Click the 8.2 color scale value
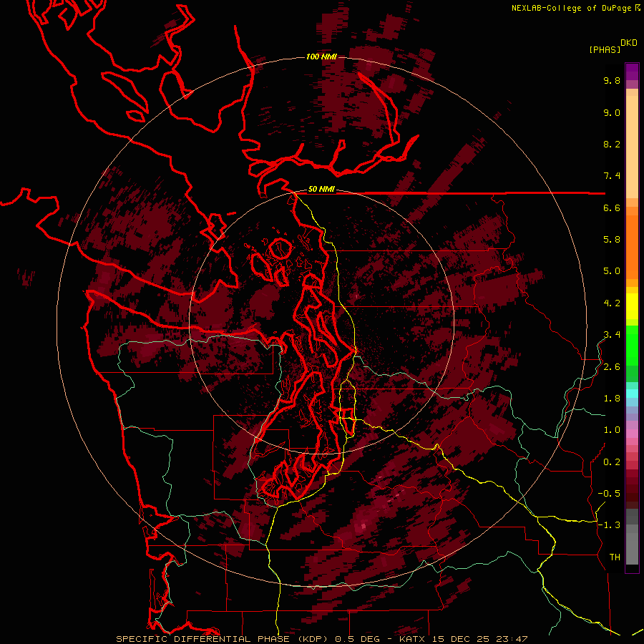Viewport: 644px width, 644px height. pos(612,144)
